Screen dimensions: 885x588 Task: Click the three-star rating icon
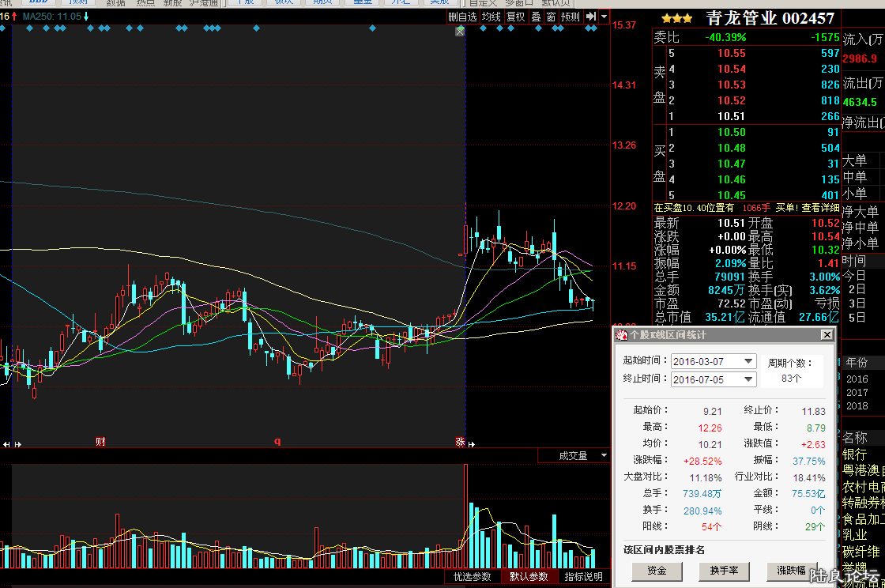677,18
